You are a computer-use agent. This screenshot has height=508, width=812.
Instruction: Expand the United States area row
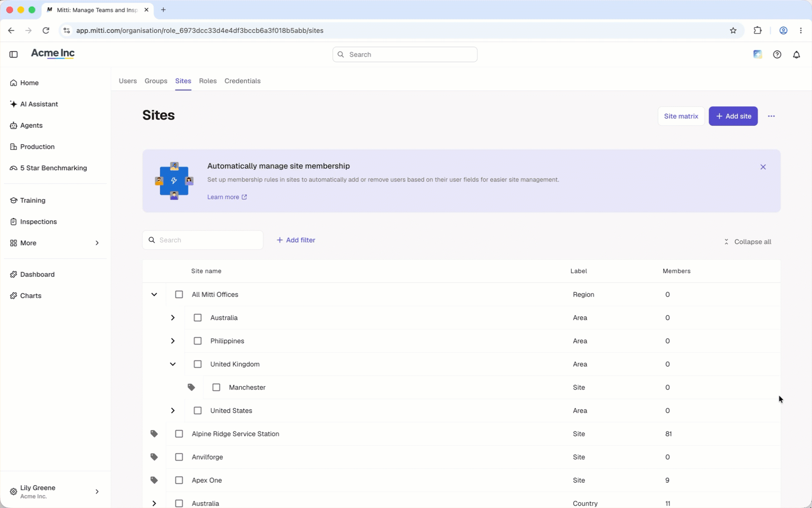click(173, 411)
